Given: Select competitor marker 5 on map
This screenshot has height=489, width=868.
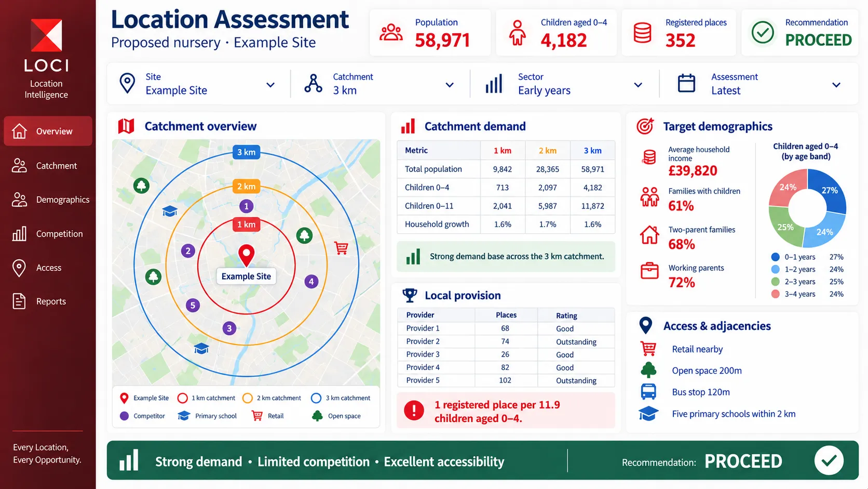Looking at the screenshot, I should [193, 305].
